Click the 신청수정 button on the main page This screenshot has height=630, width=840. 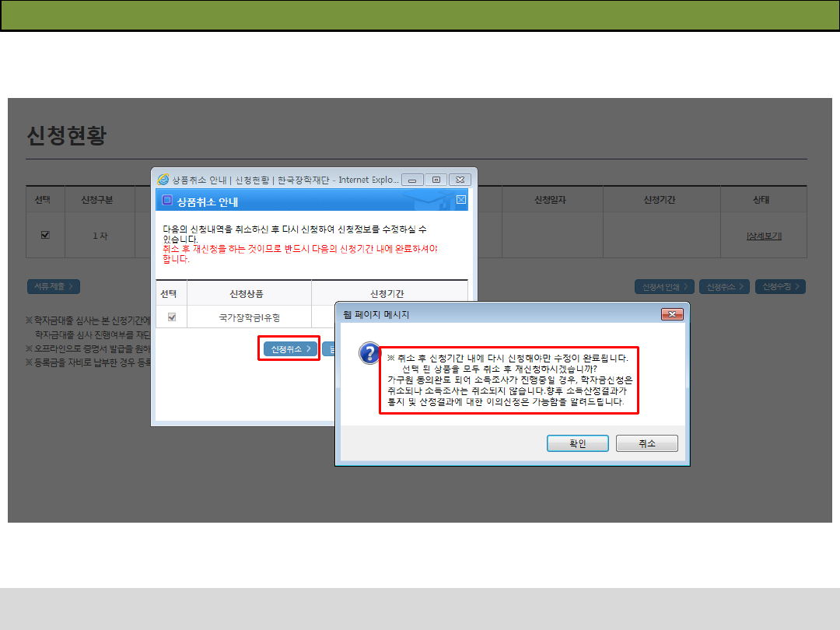pos(782,287)
